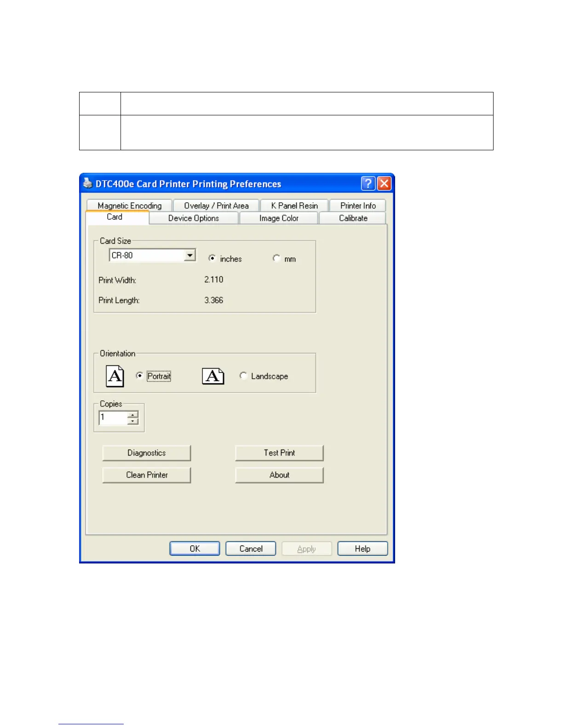Click the printer icon in title bar
This screenshot has width=563, height=728.
tap(87, 183)
